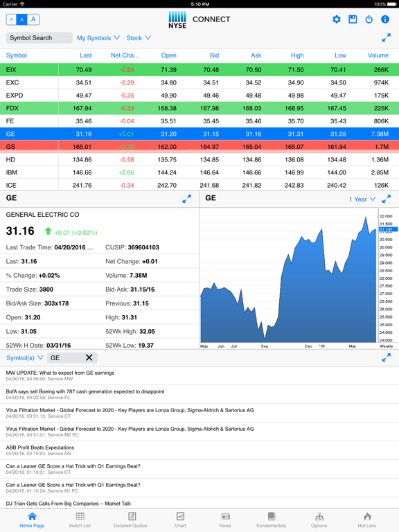The image size is (399, 532).
Task: Select smallest font size A
Action: pos(12,19)
